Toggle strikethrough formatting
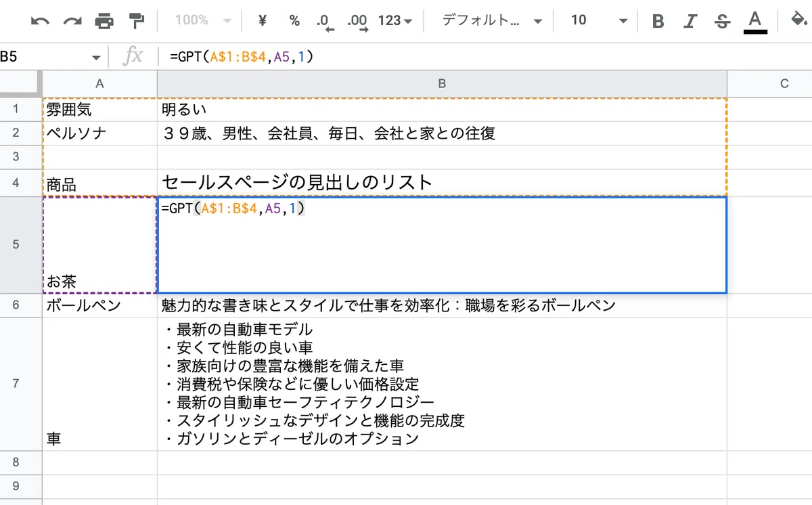This screenshot has height=505, width=812. coord(723,21)
